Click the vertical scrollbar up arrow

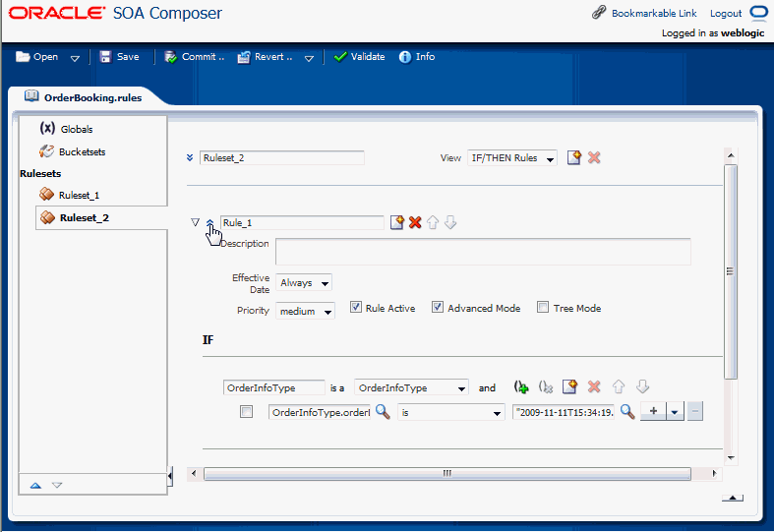731,155
